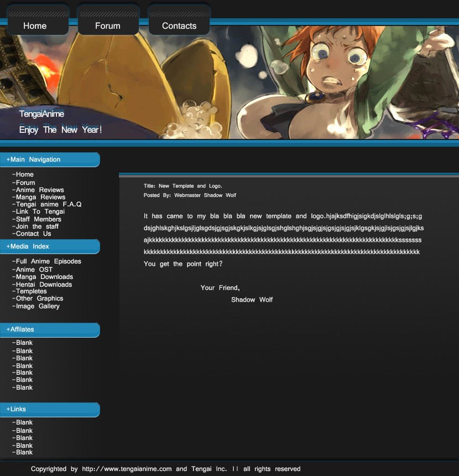Screen dimensions: 459x476
Task: Open the Anime OST link
Action: tap(33, 270)
